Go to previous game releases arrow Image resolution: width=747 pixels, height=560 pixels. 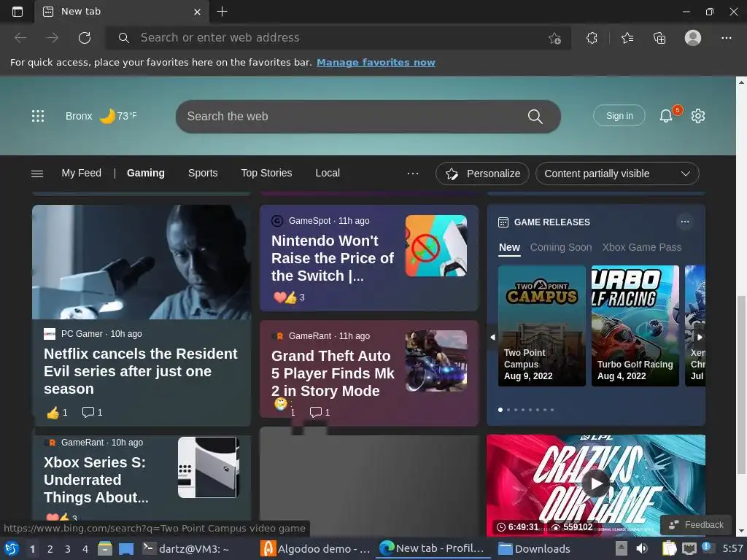[492, 337]
